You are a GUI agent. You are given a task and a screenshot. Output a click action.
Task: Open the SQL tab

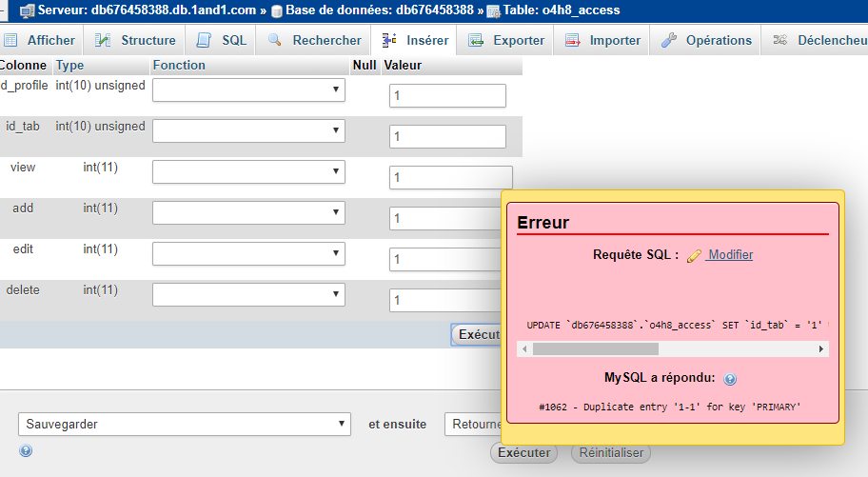click(x=220, y=40)
